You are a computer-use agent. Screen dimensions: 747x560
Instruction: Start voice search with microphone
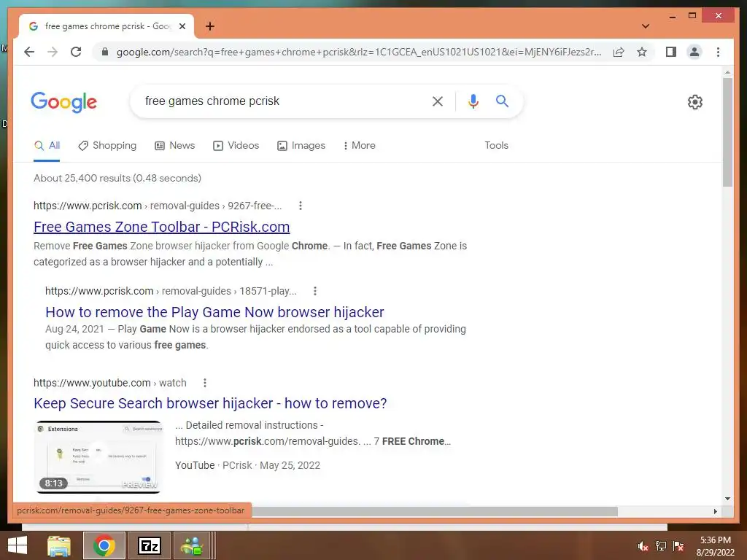point(473,101)
